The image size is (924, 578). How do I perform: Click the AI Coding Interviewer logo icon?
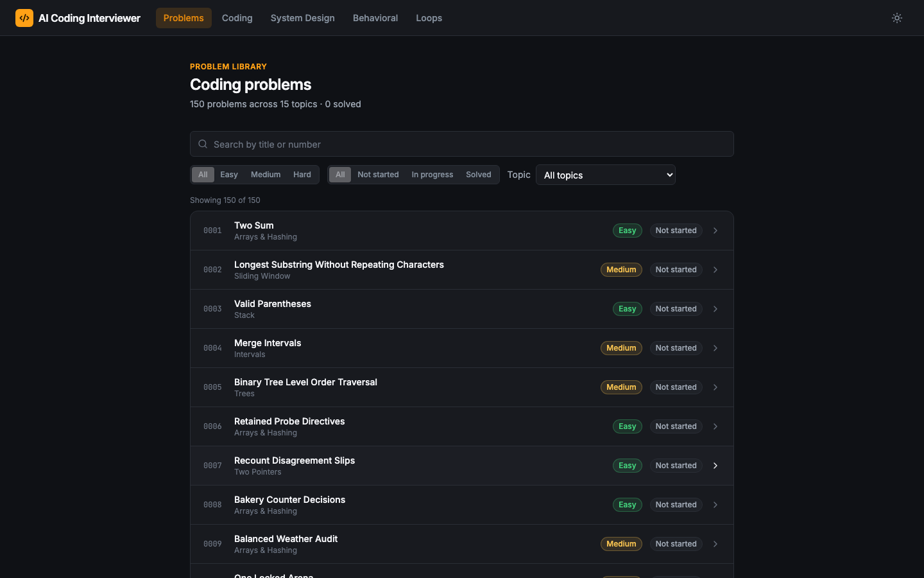click(24, 18)
